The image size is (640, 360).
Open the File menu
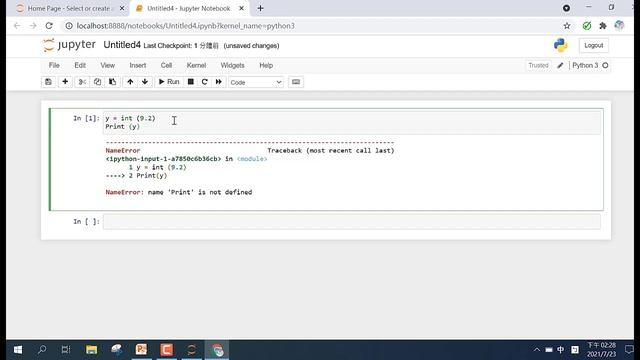click(x=54, y=65)
